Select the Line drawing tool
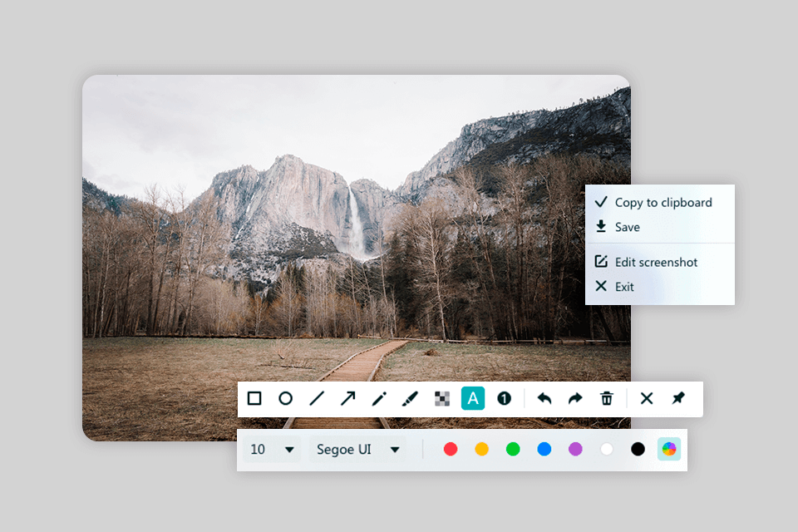The height and width of the screenshot is (532, 798). pos(317,398)
